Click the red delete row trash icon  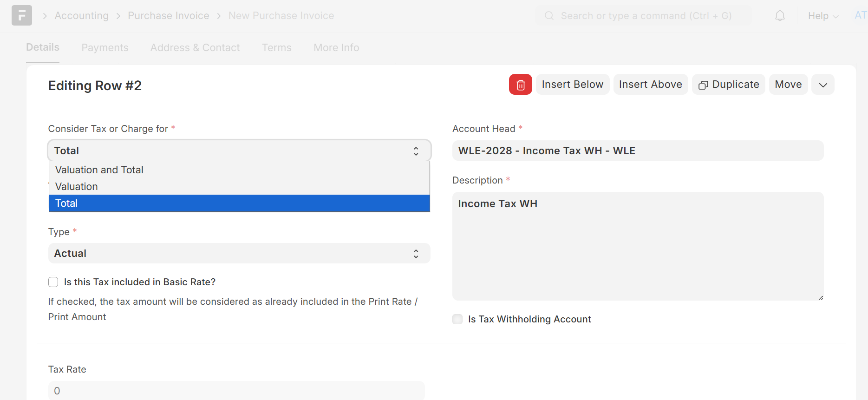[520, 85]
